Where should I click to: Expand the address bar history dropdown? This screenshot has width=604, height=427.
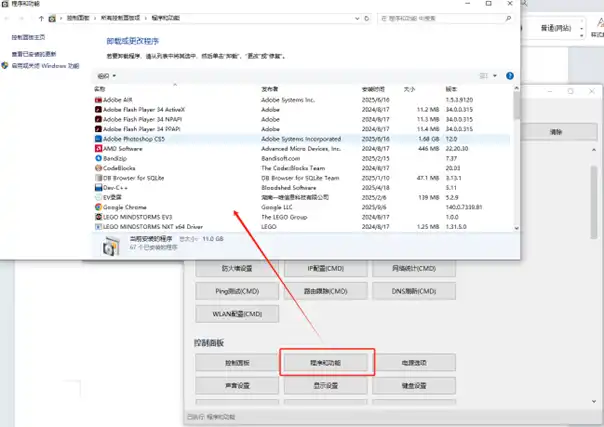point(357,18)
